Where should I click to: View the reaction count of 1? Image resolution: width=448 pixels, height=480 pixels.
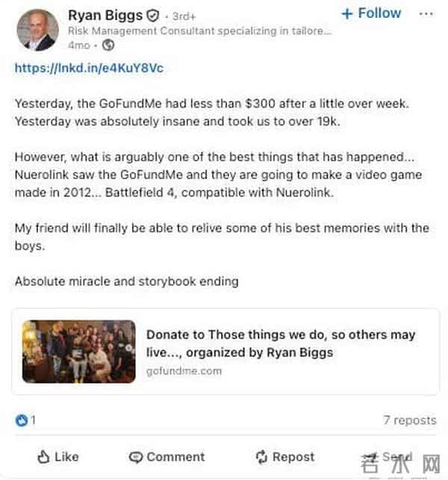[33, 420]
